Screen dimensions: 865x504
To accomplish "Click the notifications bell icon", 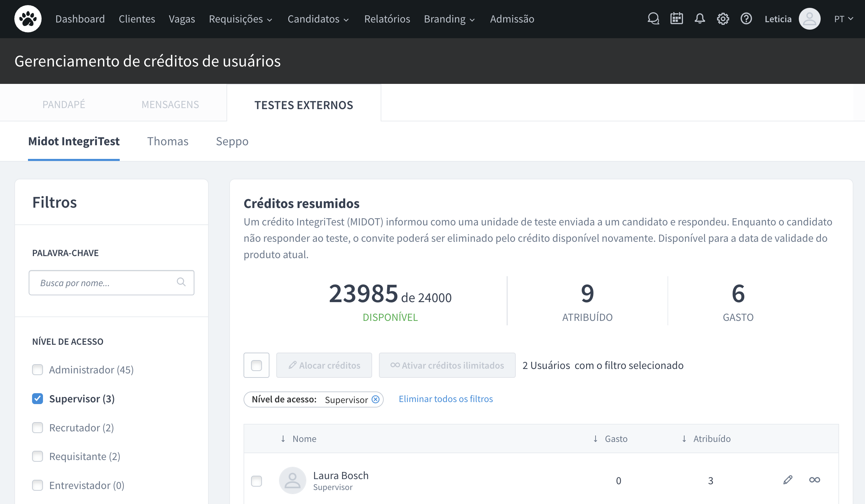I will click(700, 19).
